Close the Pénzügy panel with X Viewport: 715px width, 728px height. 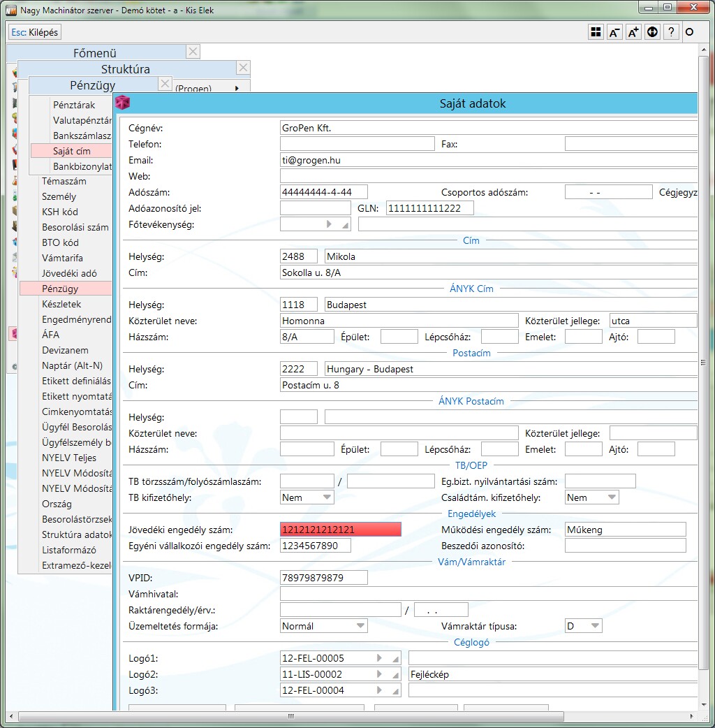coord(165,84)
